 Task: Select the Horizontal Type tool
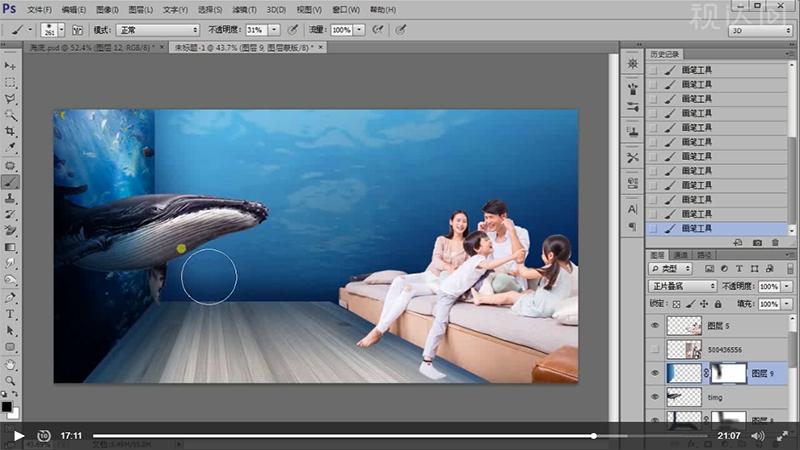[10, 313]
